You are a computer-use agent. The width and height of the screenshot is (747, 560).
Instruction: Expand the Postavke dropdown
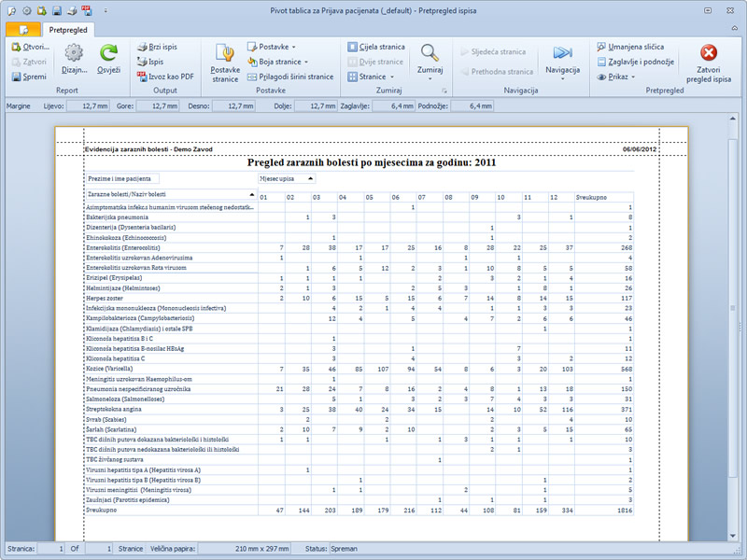click(x=294, y=47)
